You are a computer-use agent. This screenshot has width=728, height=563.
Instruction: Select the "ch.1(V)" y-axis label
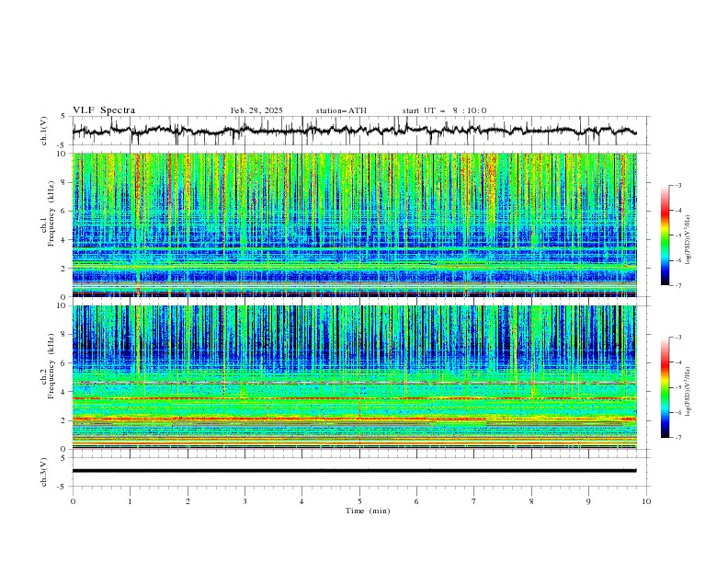(x=44, y=131)
